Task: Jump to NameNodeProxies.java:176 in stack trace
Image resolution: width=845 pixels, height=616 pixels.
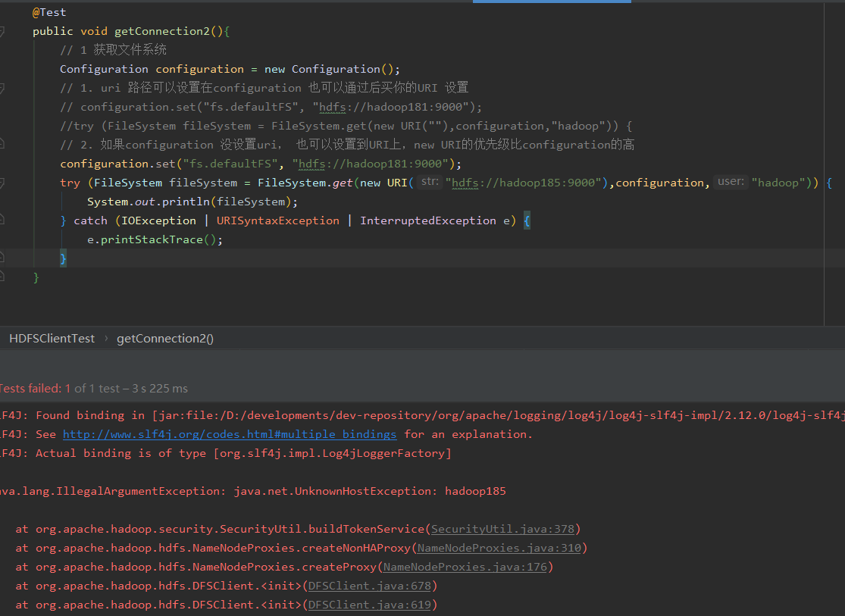Action: [465, 567]
